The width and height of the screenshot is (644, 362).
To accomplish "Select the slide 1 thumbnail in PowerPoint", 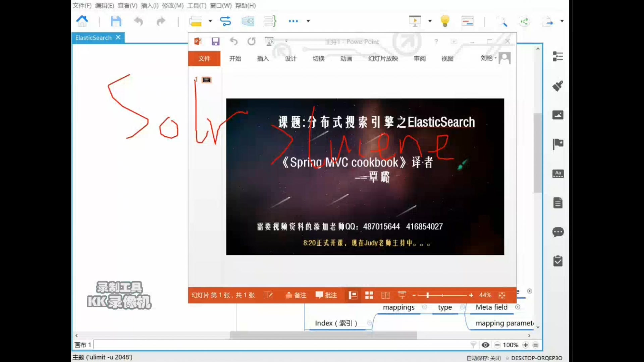I will (206, 80).
